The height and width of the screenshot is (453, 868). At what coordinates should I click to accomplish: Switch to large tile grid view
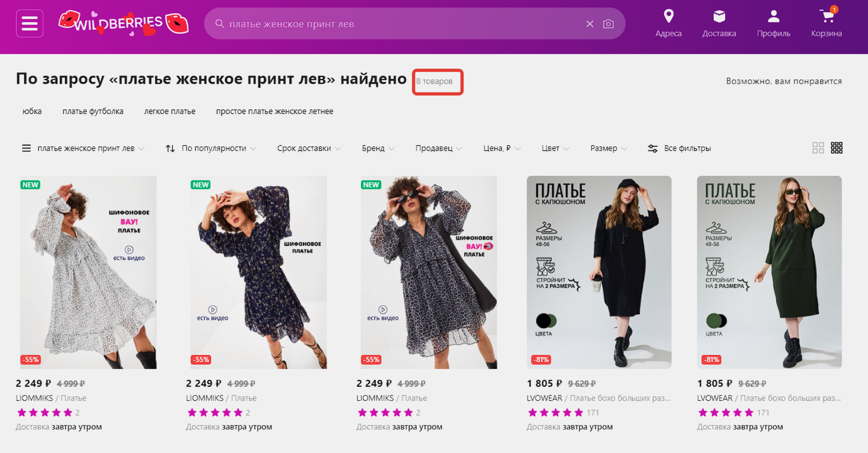click(x=818, y=148)
